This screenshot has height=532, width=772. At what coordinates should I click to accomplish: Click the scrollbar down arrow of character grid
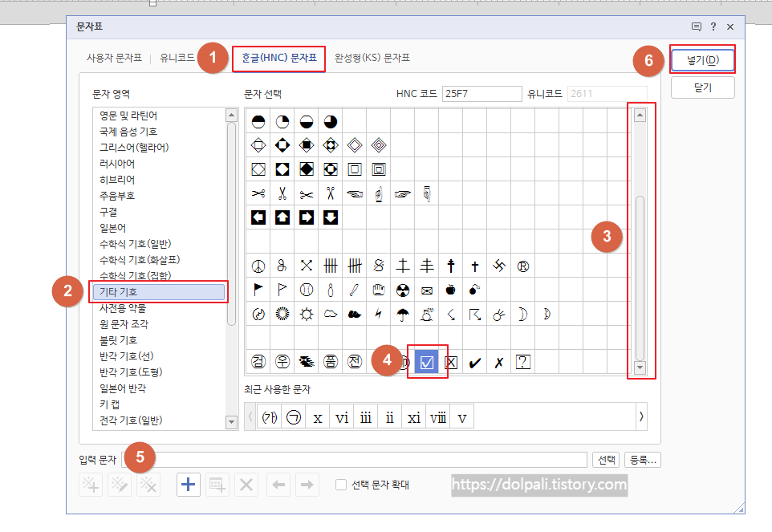point(639,368)
